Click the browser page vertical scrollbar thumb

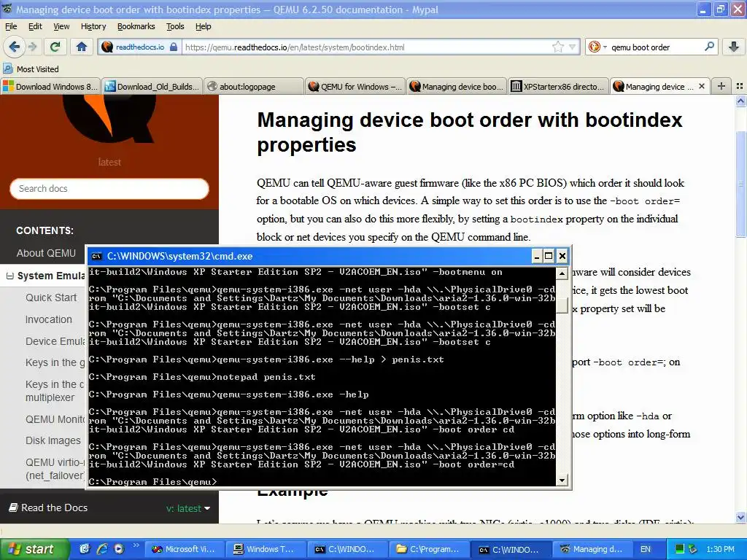(741, 183)
